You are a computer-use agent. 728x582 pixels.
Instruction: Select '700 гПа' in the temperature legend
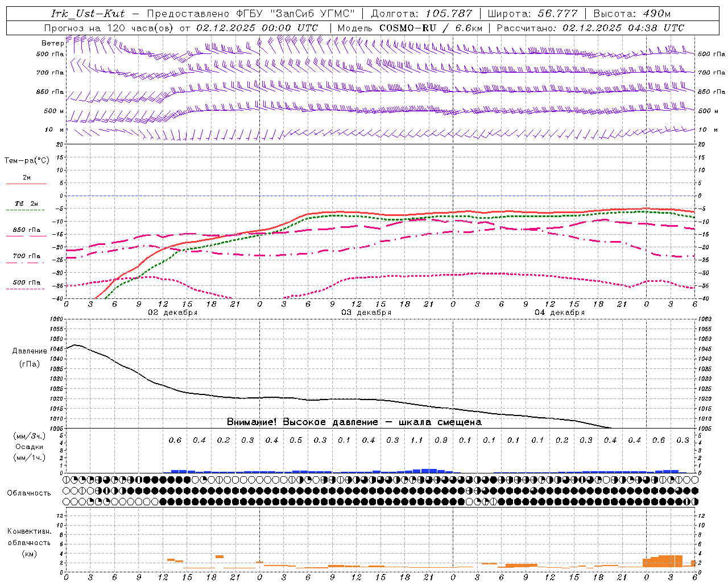pos(27,256)
